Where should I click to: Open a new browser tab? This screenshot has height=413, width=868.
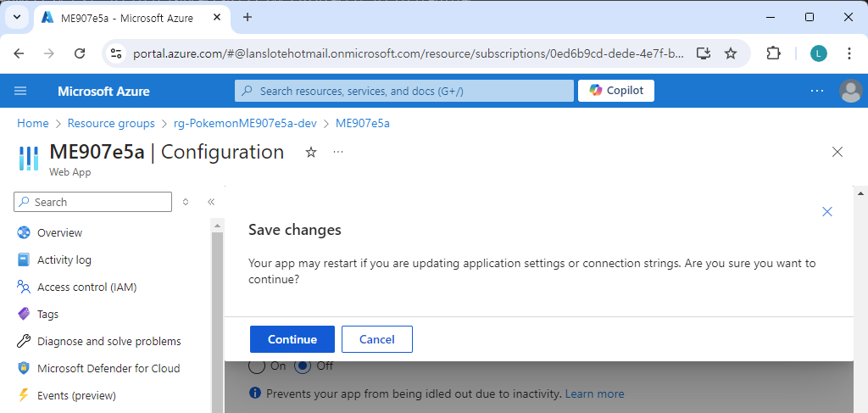(x=248, y=17)
